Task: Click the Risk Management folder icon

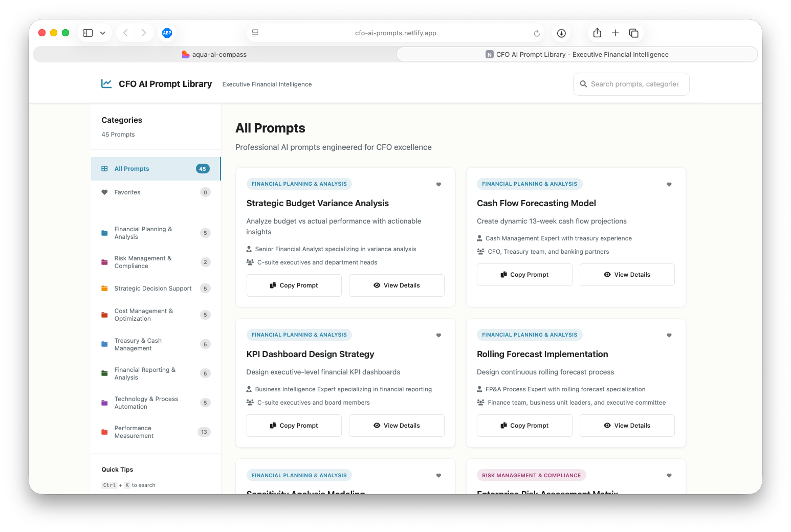Action: pos(104,262)
